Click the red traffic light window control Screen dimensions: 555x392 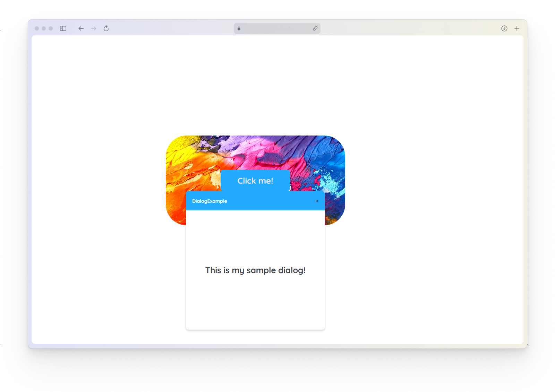[x=37, y=28]
